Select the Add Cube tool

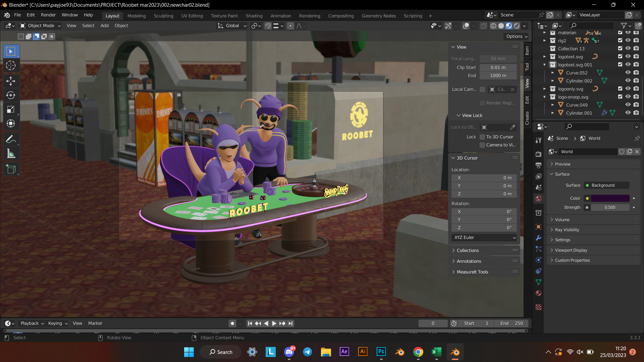click(11, 169)
